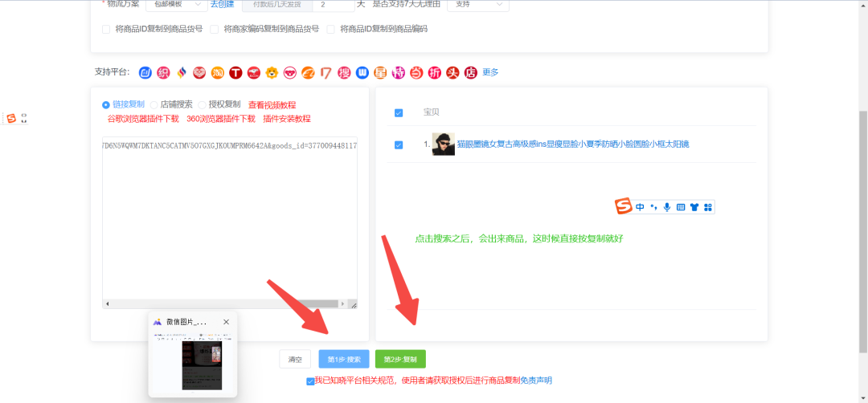The width and height of the screenshot is (868, 403).
Task: Click the 清空 button
Action: pyautogui.click(x=295, y=360)
